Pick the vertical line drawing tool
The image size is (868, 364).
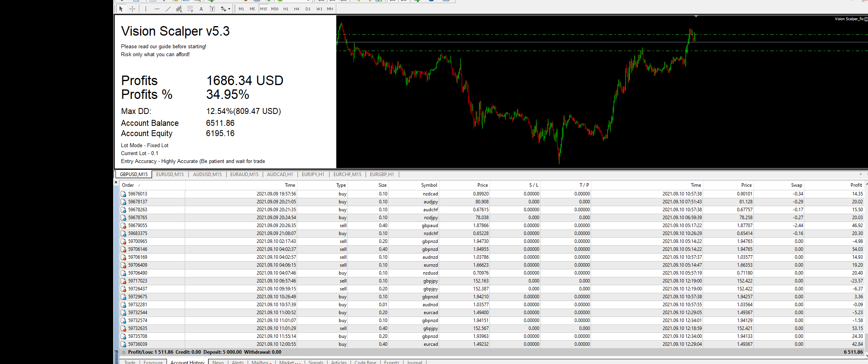[146, 9]
